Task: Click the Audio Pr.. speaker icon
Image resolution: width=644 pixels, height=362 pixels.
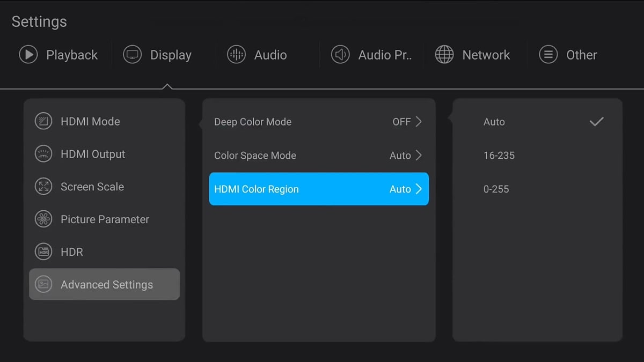Action: [340, 55]
